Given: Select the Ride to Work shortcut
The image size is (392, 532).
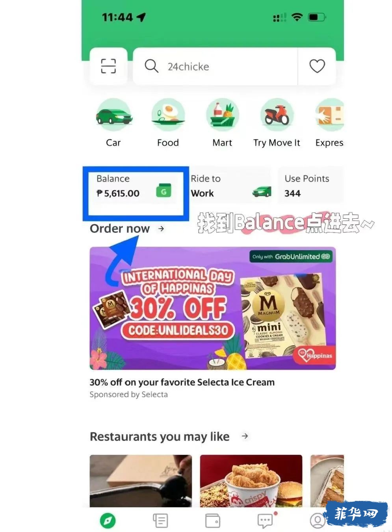Looking at the screenshot, I should click(230, 186).
